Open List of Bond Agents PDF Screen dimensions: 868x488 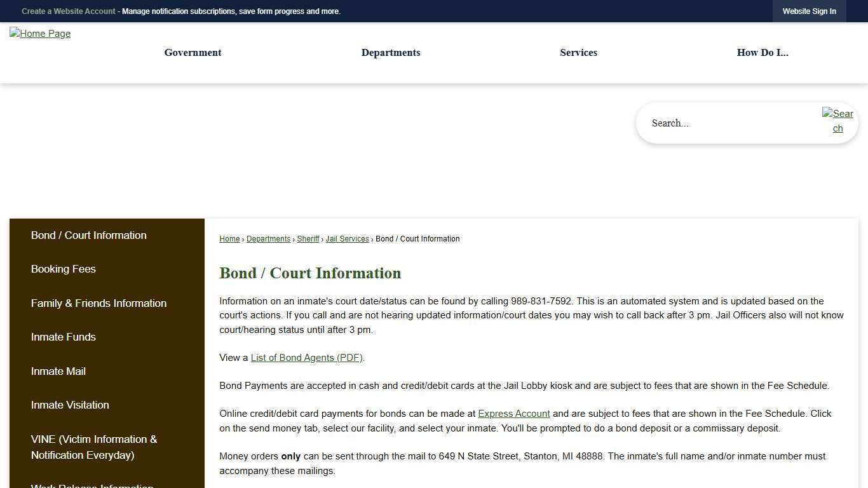tap(306, 357)
